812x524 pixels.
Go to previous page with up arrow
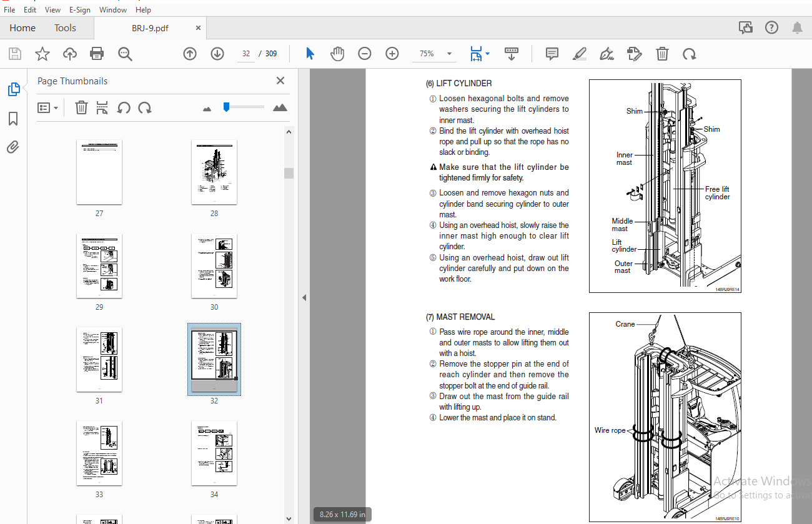pyautogui.click(x=190, y=54)
